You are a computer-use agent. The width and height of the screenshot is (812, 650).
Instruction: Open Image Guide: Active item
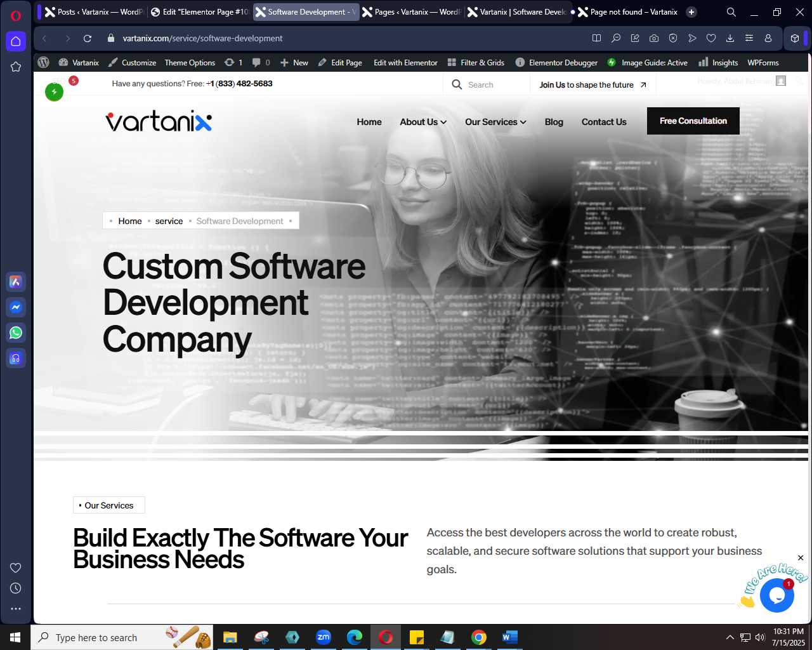click(x=647, y=63)
